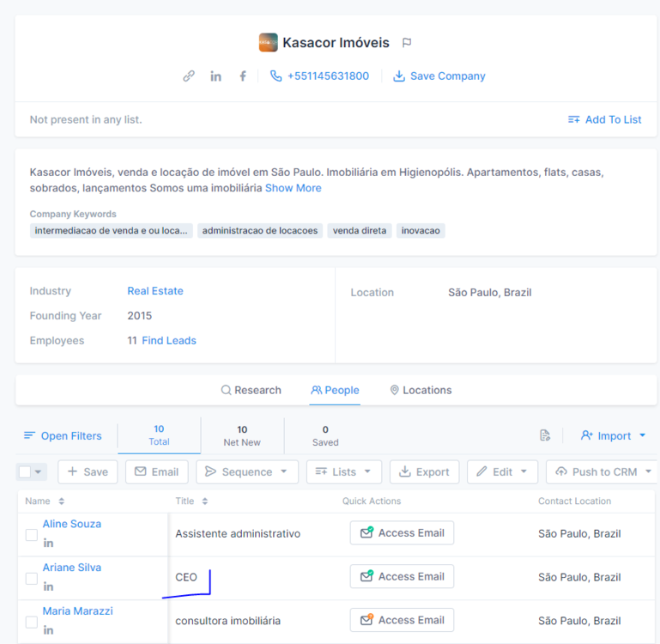
Task: Switch to the People tab
Action: [335, 391]
